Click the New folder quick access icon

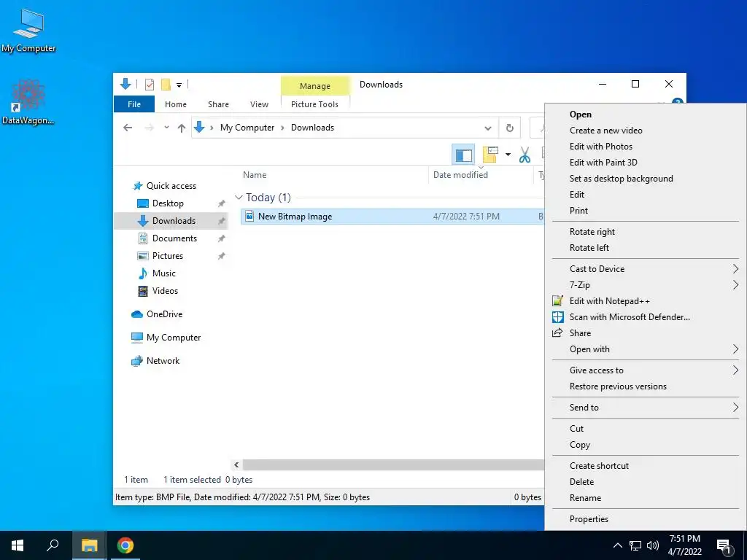click(166, 85)
